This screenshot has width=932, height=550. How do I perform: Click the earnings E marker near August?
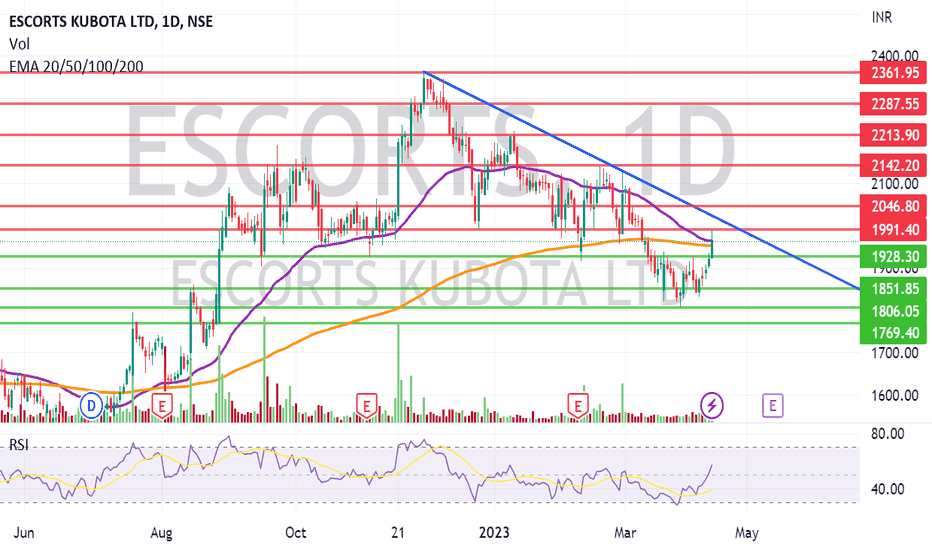point(162,407)
